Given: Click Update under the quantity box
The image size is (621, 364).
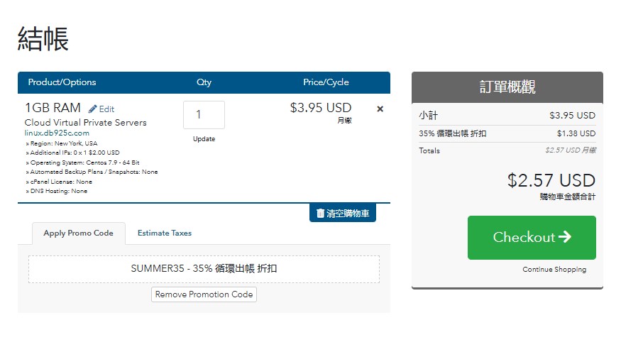Looking at the screenshot, I should pyautogui.click(x=204, y=139).
